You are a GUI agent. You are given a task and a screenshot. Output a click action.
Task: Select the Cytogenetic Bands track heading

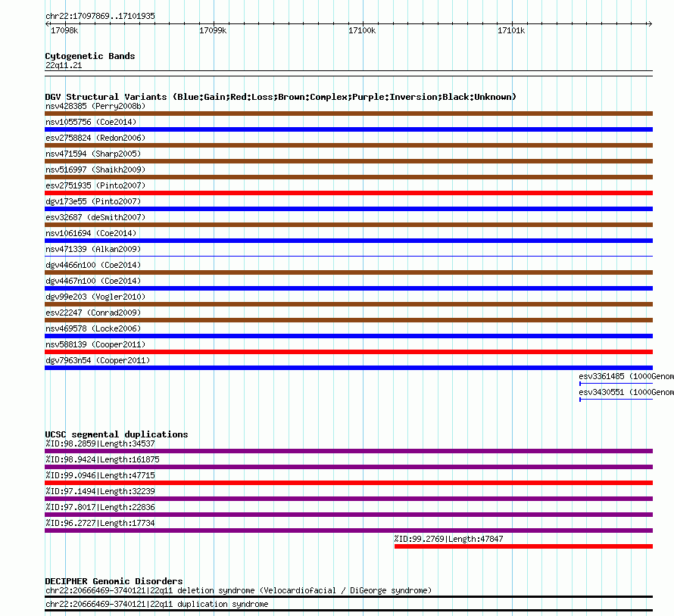coord(90,56)
